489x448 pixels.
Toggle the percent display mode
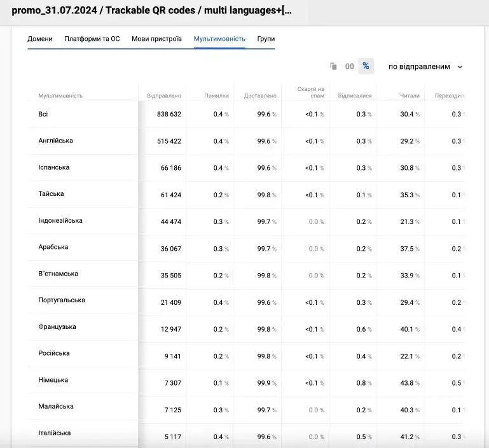click(x=366, y=66)
